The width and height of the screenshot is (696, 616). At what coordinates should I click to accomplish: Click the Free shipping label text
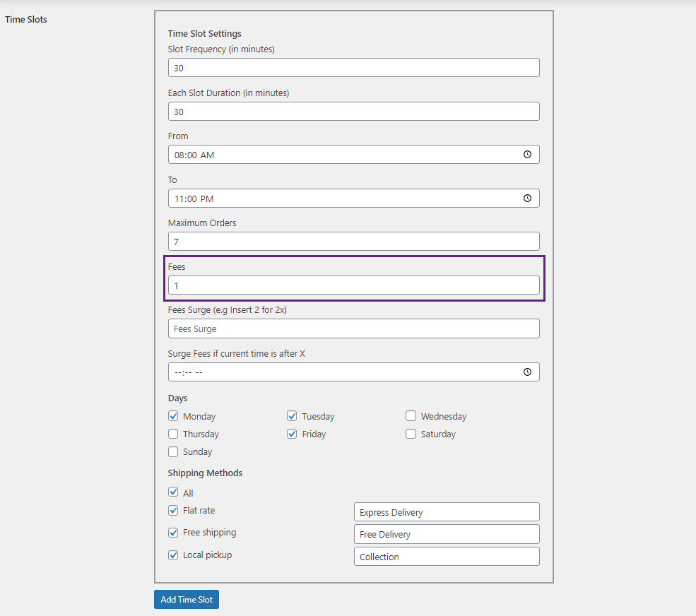(210, 533)
